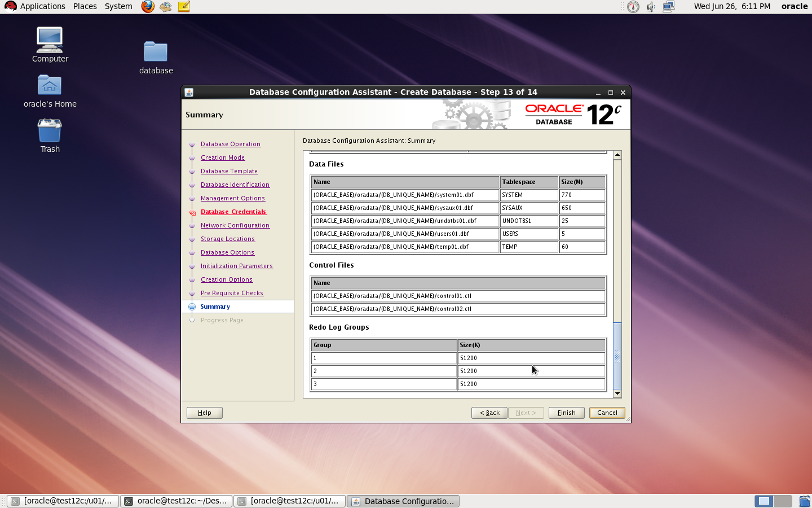Click the network connection tray icon
The height and width of the screenshot is (508, 812).
pos(669,6)
